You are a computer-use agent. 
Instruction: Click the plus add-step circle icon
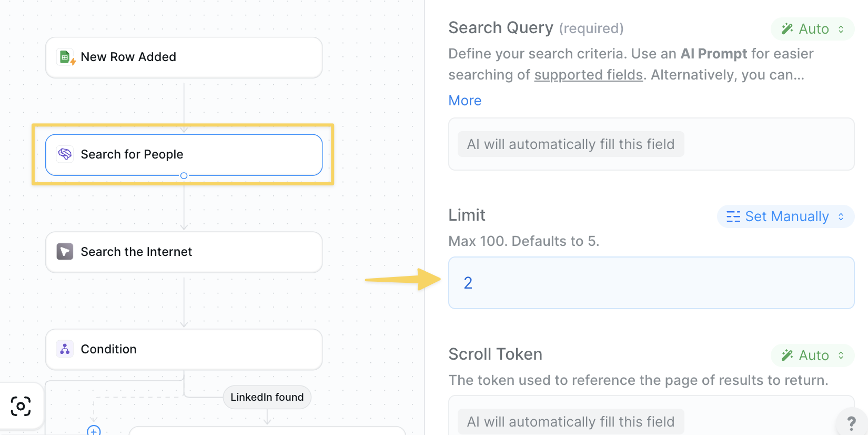[x=94, y=431]
